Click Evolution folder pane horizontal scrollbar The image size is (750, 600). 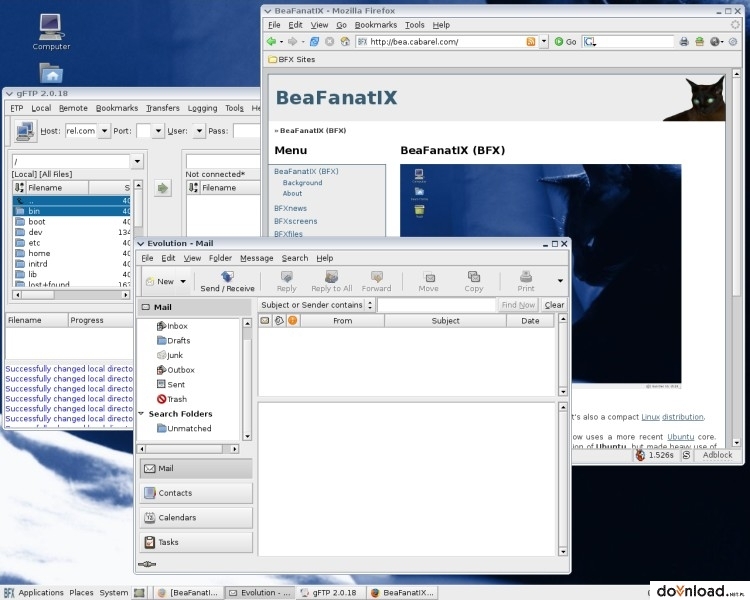point(188,449)
